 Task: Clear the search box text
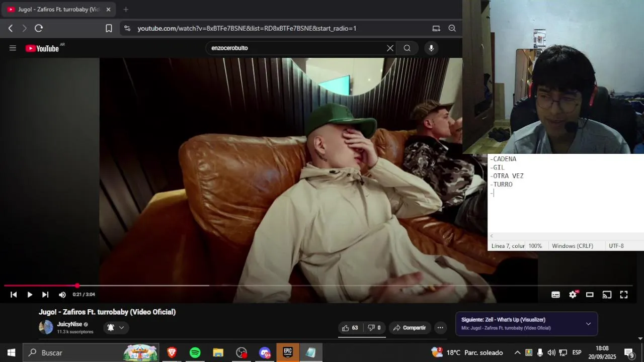coord(390,48)
